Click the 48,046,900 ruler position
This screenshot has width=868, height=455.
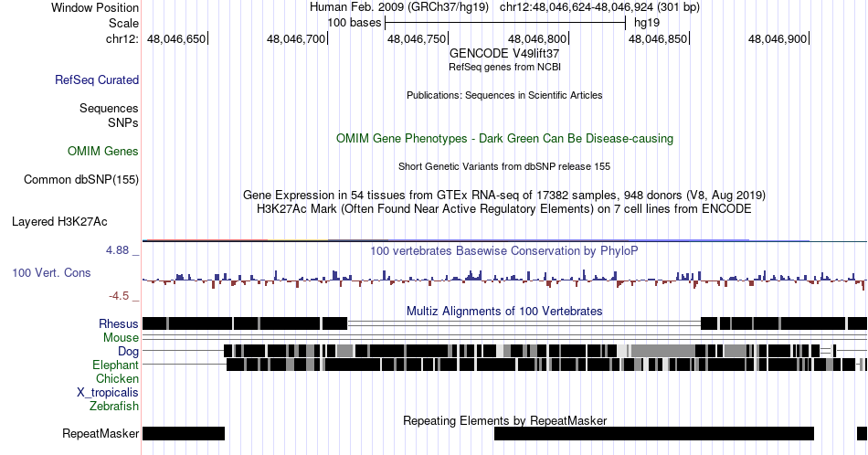click(x=778, y=38)
